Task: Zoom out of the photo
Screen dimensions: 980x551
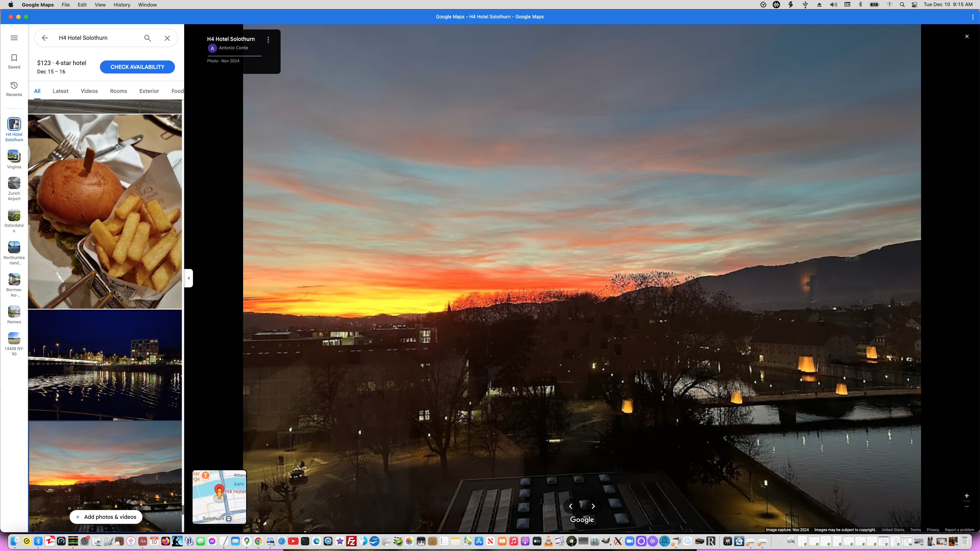Action: (x=967, y=507)
